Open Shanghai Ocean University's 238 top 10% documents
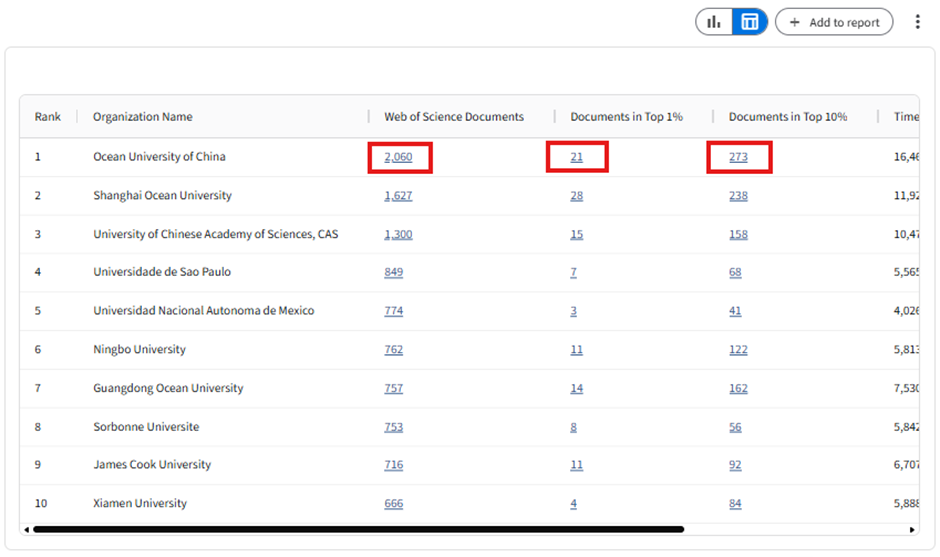Viewport: 940px width, 557px height. click(x=738, y=196)
